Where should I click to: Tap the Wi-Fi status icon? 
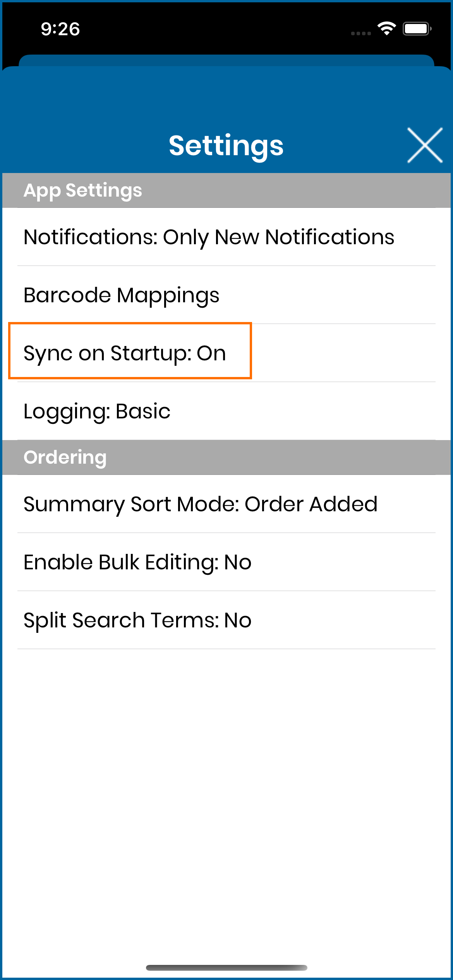(x=386, y=29)
